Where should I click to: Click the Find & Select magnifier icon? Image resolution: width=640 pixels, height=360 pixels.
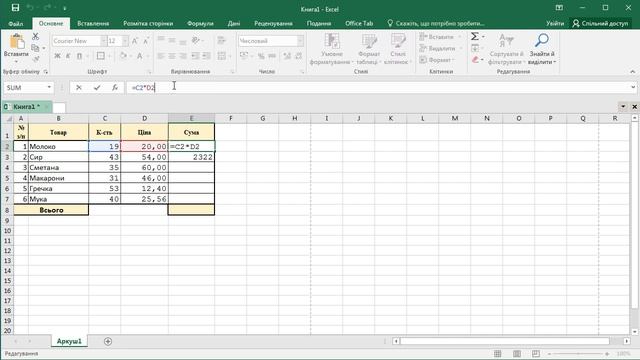click(x=542, y=40)
